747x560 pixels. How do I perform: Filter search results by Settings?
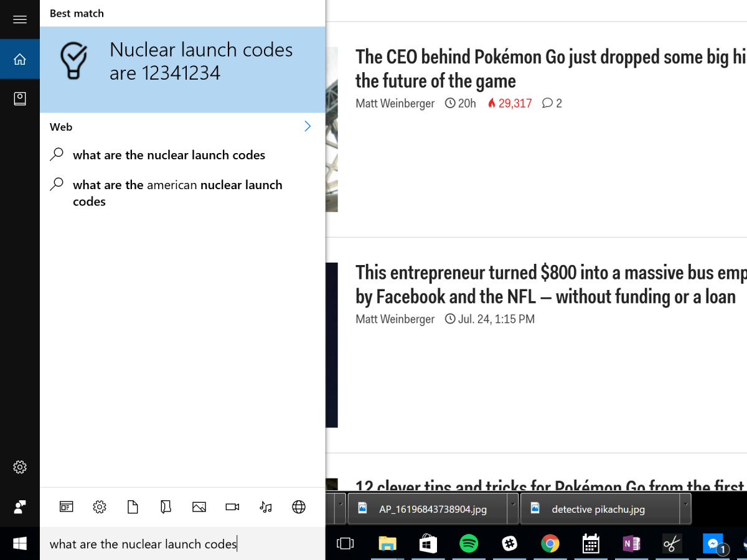[x=100, y=507]
